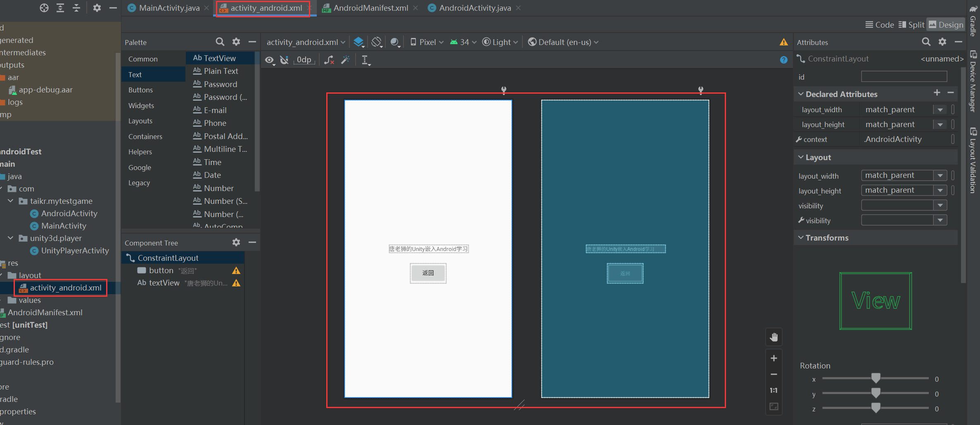Open Light theme dropdown
This screenshot has height=425, width=980.
(x=500, y=42)
